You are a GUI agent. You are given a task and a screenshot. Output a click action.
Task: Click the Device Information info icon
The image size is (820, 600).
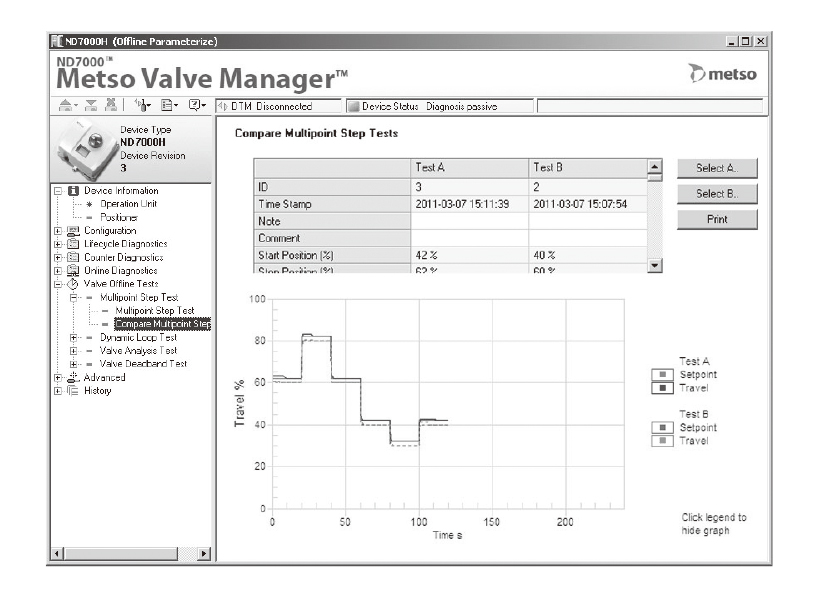[74, 191]
